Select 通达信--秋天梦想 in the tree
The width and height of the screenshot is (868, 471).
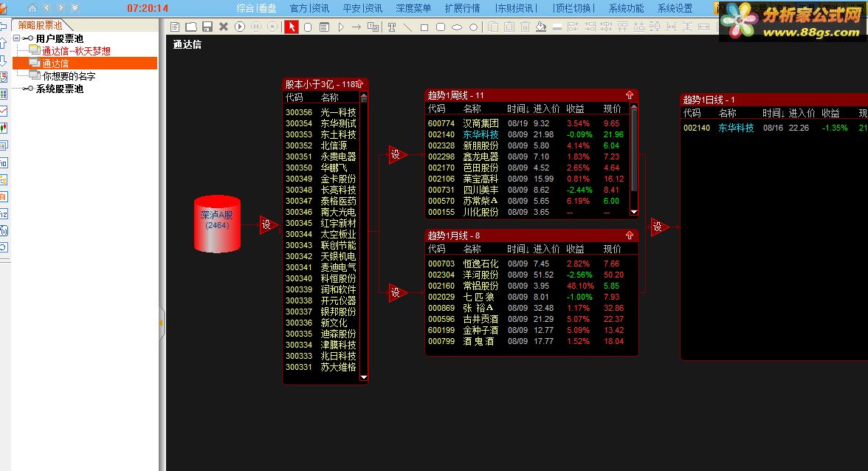point(77,51)
